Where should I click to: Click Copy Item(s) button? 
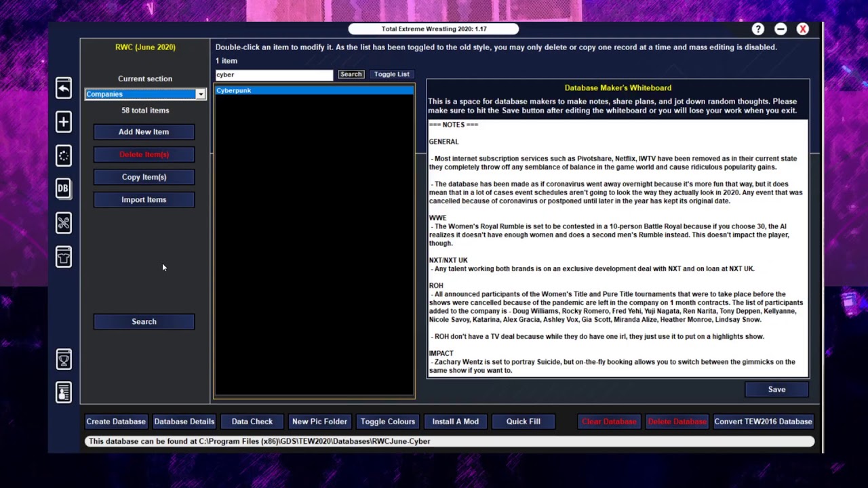[144, 177]
